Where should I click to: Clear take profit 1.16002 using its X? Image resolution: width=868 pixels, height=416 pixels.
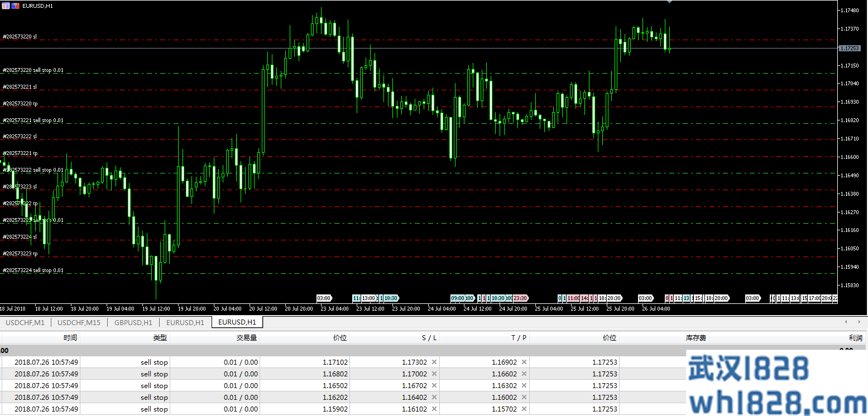click(524, 398)
